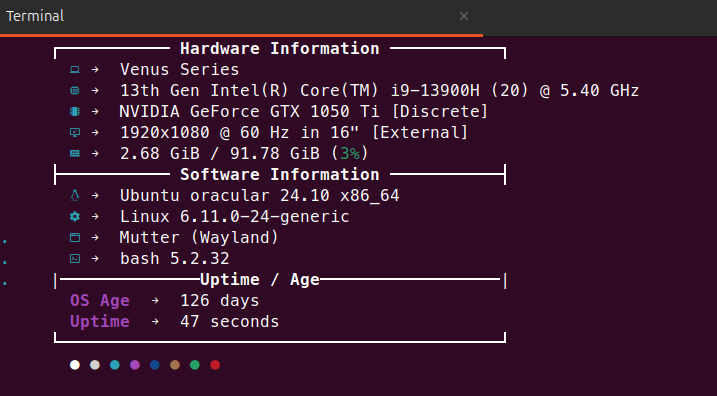The image size is (717, 396).
Task: Click the bash 5.2.32 text
Action: click(x=174, y=259)
